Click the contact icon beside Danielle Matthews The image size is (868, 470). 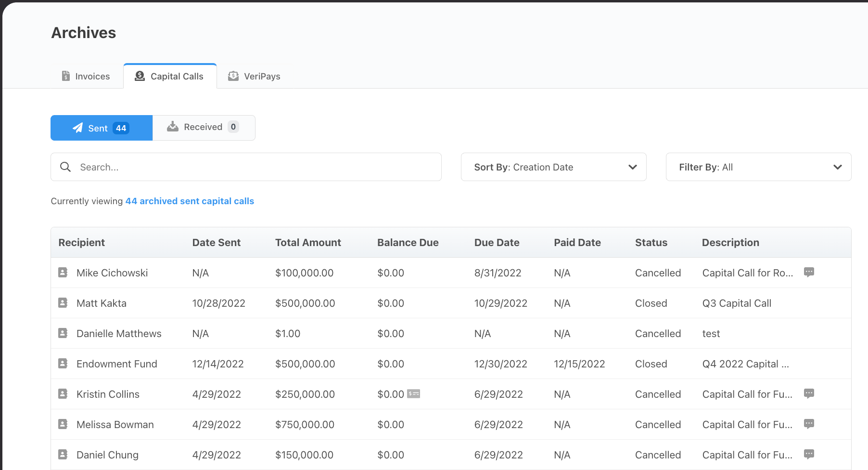(x=63, y=333)
